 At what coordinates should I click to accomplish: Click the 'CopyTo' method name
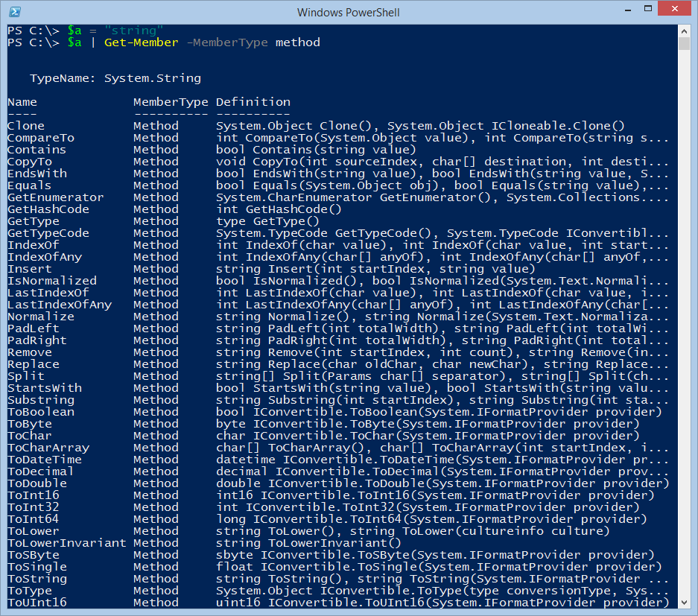coord(30,162)
